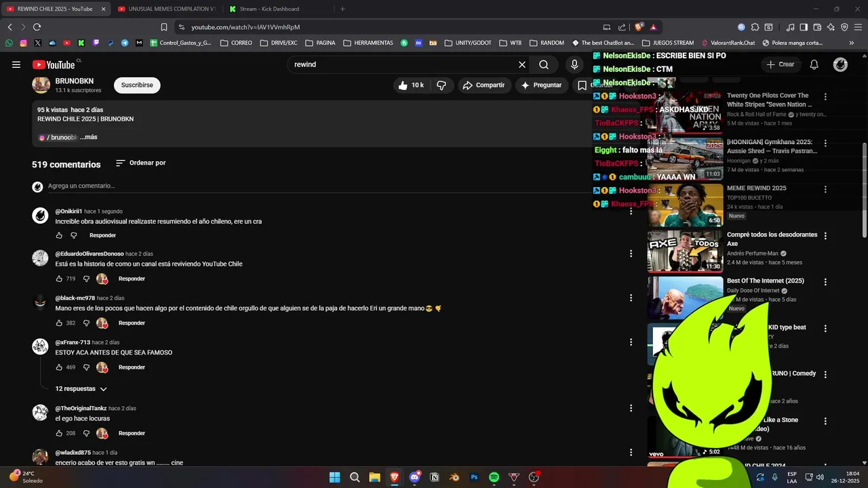The height and width of the screenshot is (488, 868).
Task: Open options menu for @xFranx-713's comment
Action: pyautogui.click(x=631, y=342)
